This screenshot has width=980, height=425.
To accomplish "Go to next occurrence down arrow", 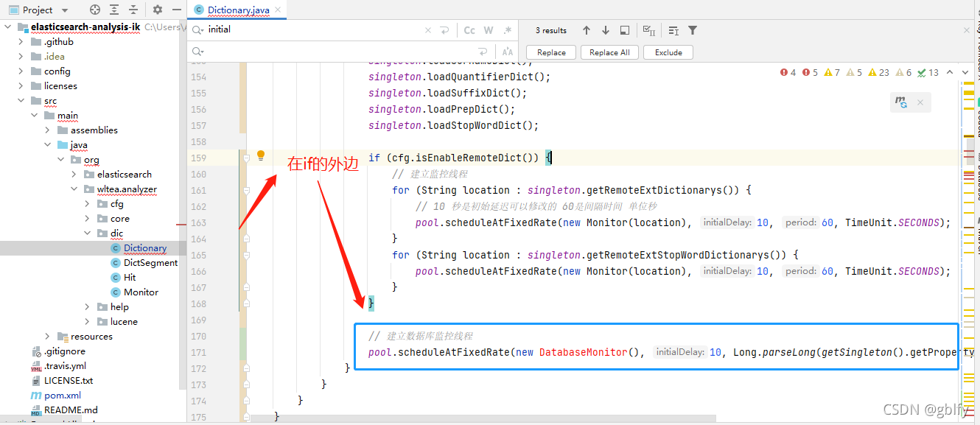I will coord(606,30).
